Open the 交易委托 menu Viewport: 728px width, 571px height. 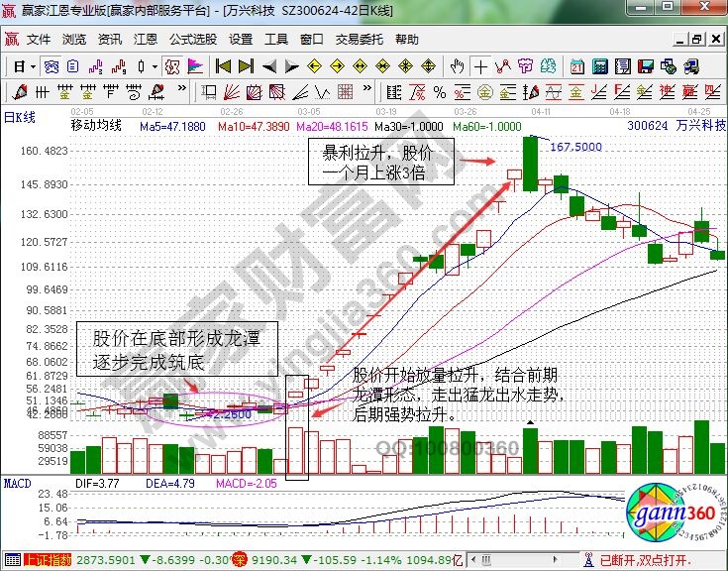[359, 40]
